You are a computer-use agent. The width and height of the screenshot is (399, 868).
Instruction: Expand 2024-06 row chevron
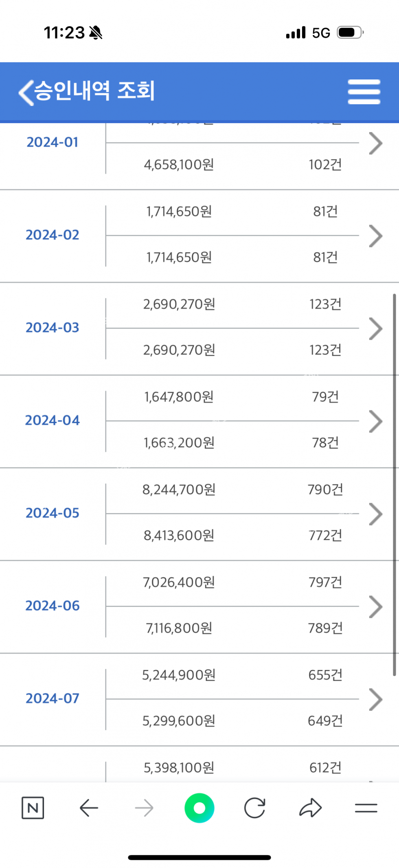coord(375,606)
